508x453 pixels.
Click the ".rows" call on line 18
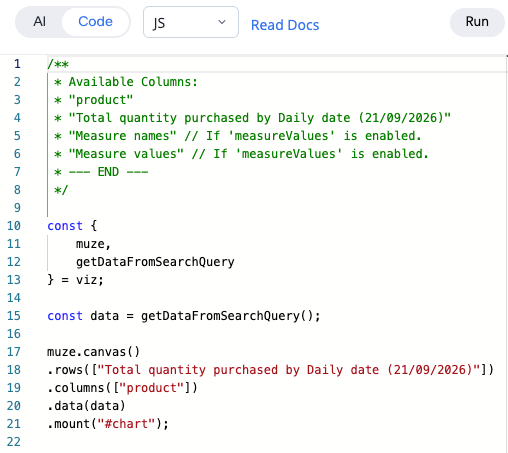click(x=270, y=370)
